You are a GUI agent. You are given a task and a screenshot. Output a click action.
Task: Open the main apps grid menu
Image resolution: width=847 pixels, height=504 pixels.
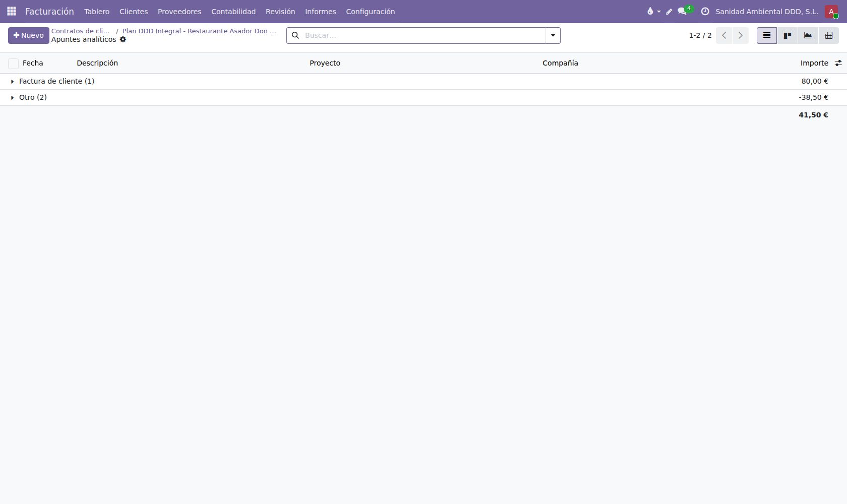(11, 11)
